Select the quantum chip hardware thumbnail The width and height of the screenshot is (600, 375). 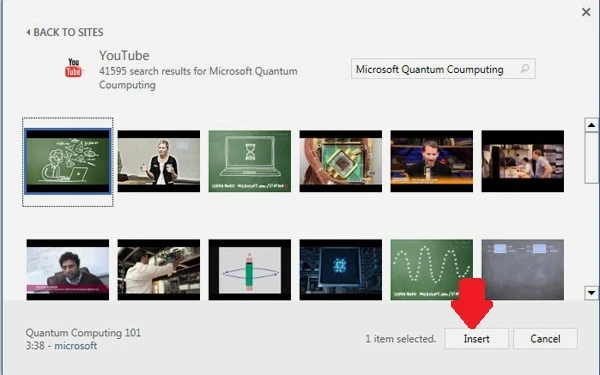click(x=341, y=161)
